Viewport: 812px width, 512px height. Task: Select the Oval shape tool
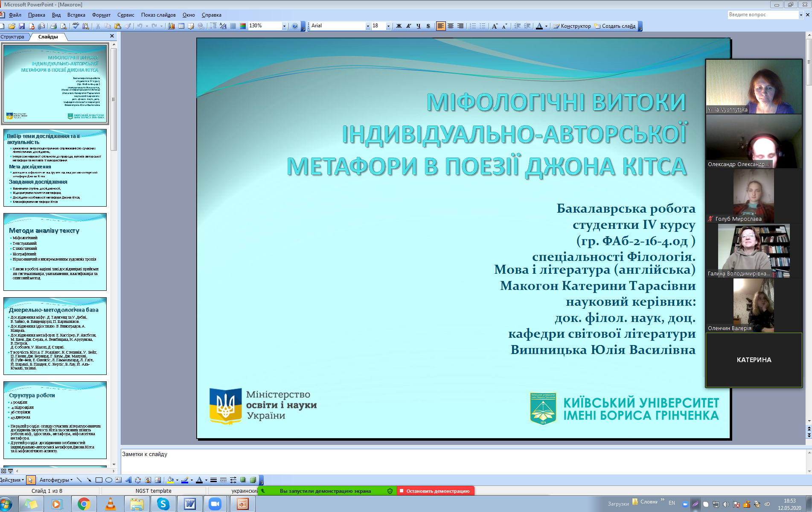pyautogui.click(x=109, y=480)
